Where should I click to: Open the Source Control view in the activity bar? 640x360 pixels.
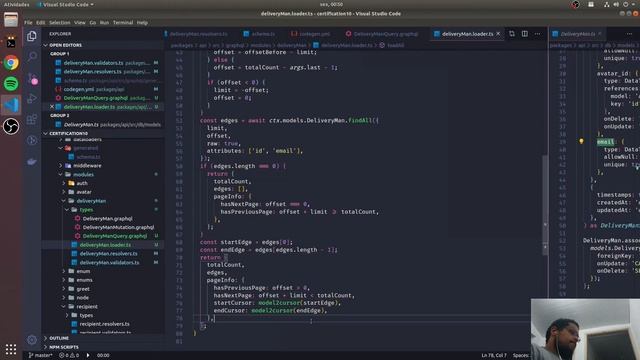pyautogui.click(x=32, y=78)
